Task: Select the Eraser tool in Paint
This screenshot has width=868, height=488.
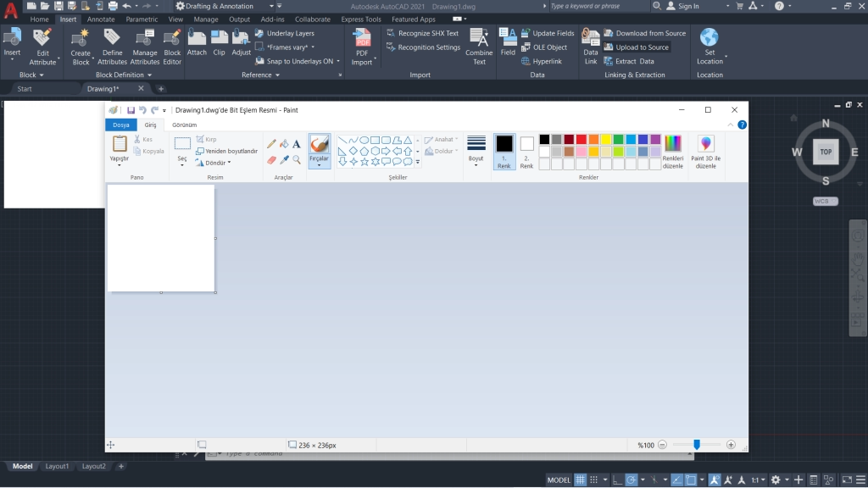Action: click(270, 159)
